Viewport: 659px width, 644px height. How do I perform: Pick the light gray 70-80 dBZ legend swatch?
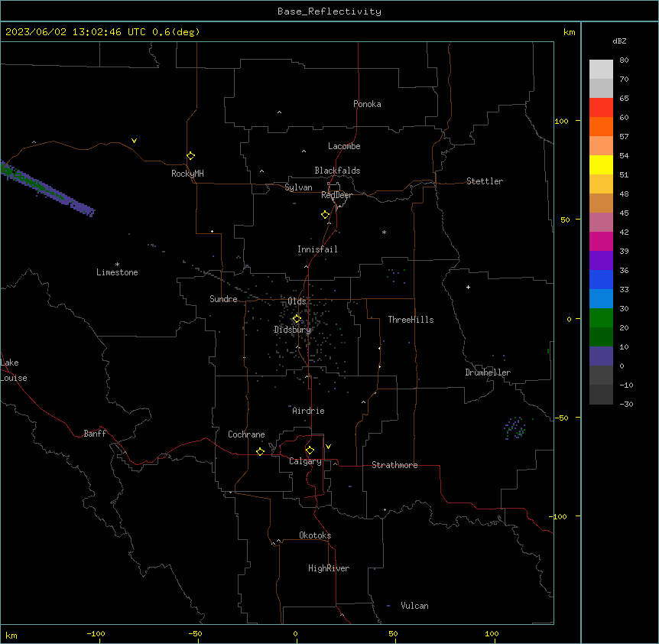click(601, 70)
